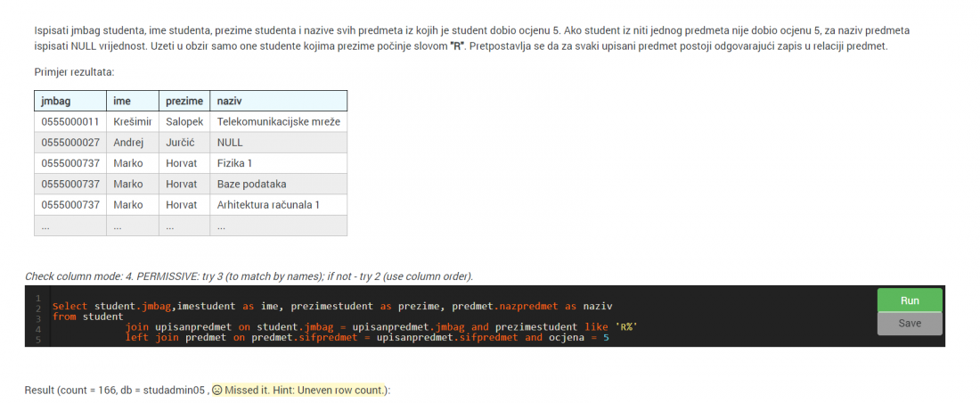
Task: Click the bold "R" in the task description
Action: coord(457,46)
